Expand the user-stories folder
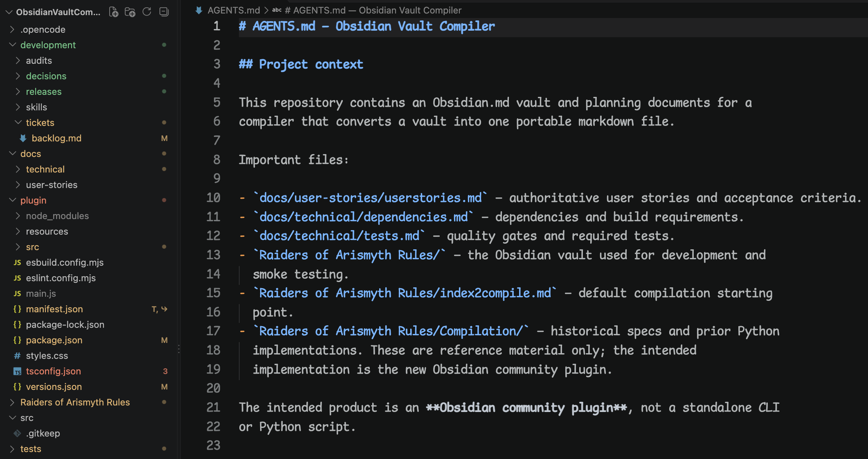The width and height of the screenshot is (868, 459). [x=18, y=185]
